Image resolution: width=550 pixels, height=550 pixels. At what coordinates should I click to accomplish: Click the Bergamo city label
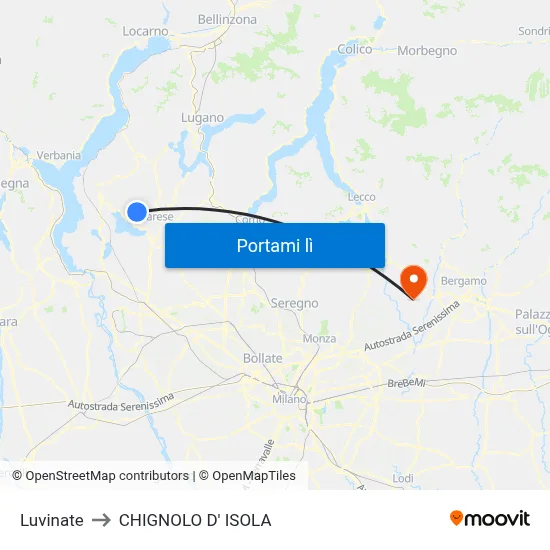tap(464, 281)
